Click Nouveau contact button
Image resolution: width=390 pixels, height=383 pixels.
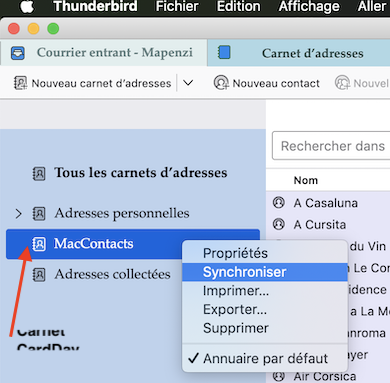point(267,83)
